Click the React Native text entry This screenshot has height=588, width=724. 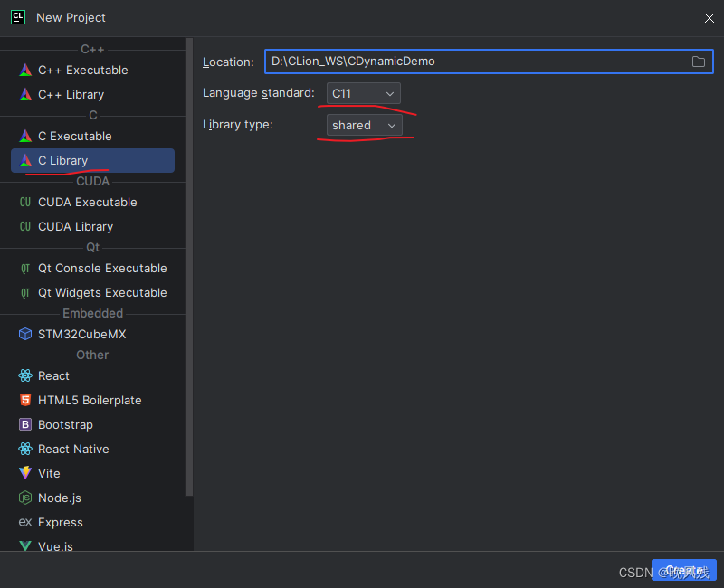(x=73, y=449)
